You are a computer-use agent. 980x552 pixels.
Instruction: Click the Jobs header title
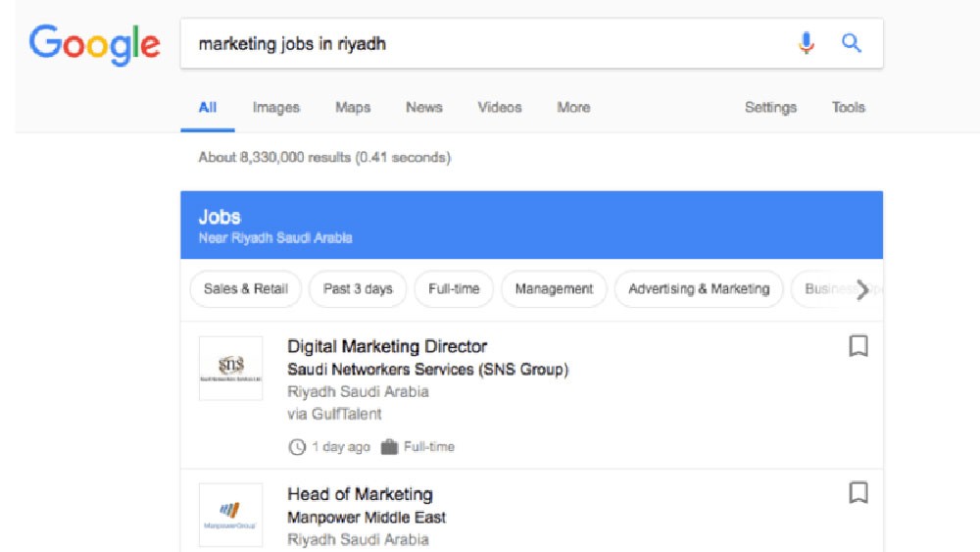tap(220, 217)
